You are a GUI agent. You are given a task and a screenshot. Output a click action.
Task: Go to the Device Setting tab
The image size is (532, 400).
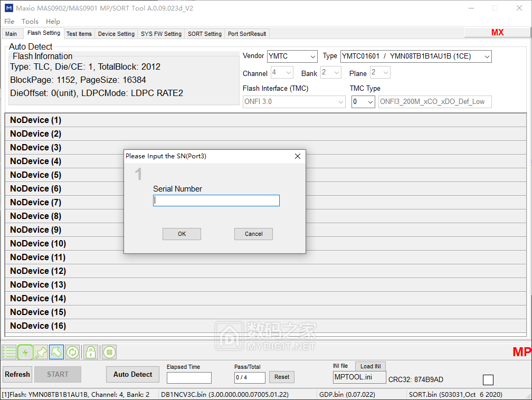[x=116, y=34]
